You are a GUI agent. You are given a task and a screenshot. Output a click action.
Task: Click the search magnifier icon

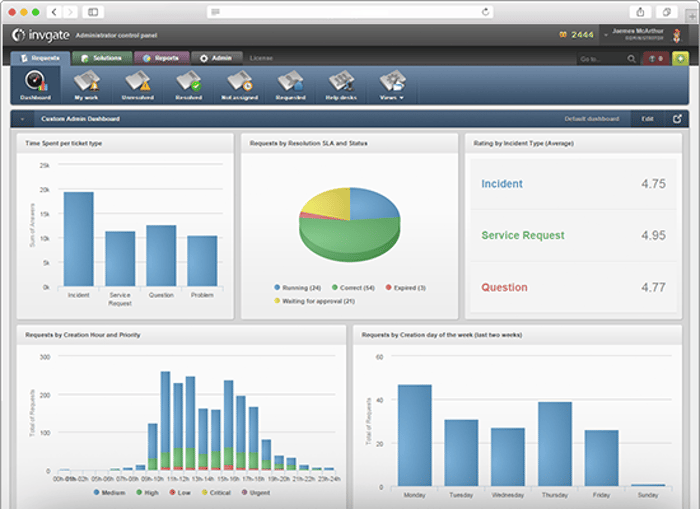pyautogui.click(x=631, y=59)
